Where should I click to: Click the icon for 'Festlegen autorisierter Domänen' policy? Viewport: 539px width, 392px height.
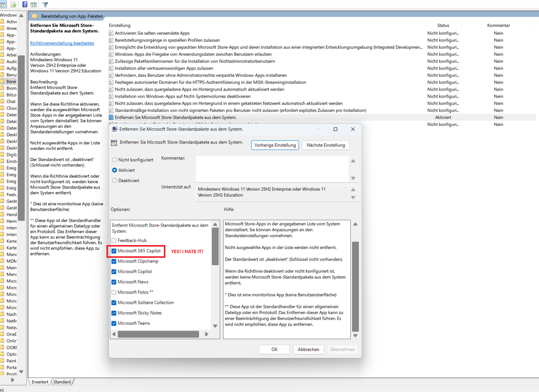(111, 82)
